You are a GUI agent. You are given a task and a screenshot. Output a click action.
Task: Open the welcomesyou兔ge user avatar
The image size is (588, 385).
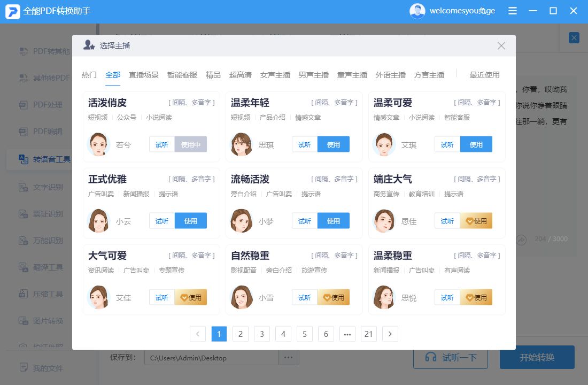417,11
